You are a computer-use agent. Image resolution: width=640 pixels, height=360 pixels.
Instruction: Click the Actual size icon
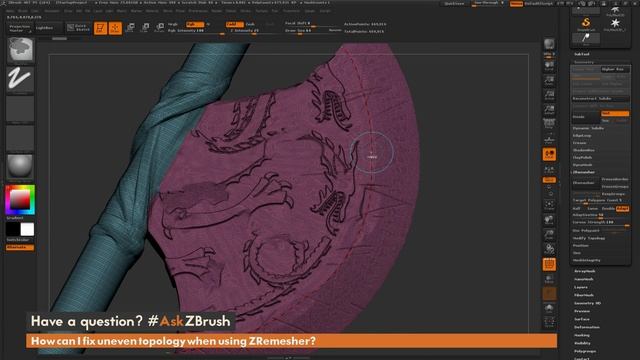click(x=549, y=96)
